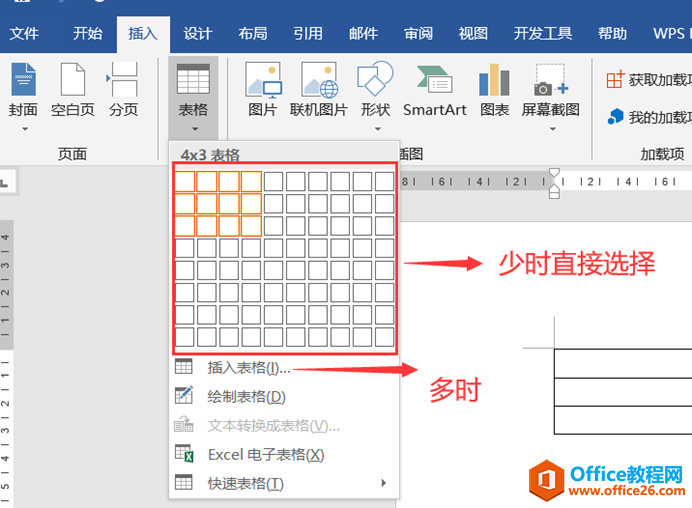
Task: Click the left indent marker on ruler
Action: [554, 196]
